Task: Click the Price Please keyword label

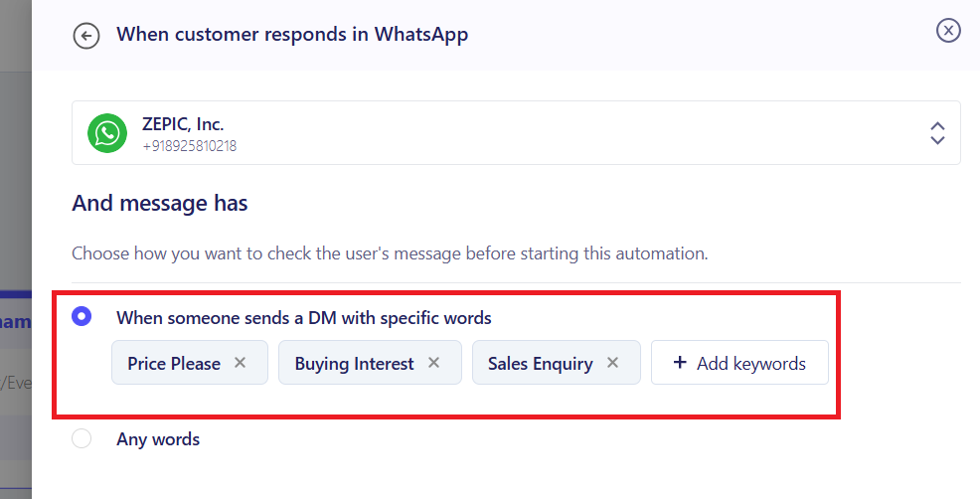Action: (174, 363)
